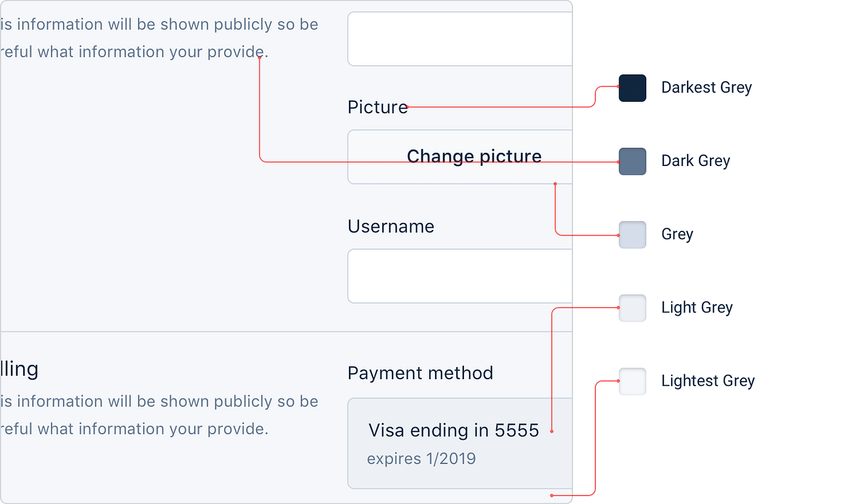
Task: Click the Payment method label
Action: pyautogui.click(x=420, y=373)
